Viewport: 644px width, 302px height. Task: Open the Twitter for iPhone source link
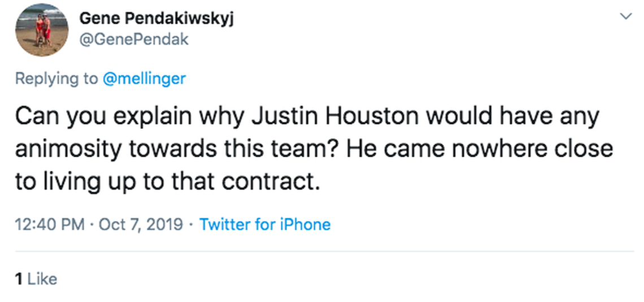[265, 225]
